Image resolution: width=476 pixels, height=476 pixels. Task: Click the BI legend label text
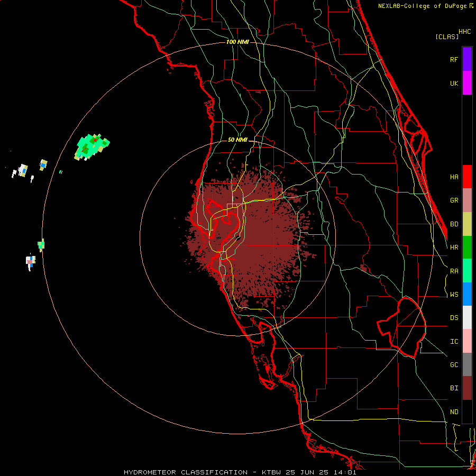(454, 388)
